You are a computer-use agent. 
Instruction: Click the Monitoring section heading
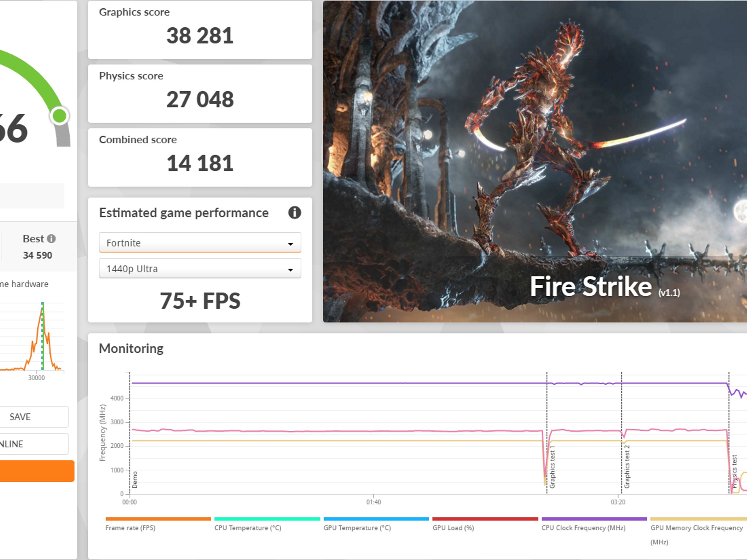(x=131, y=349)
